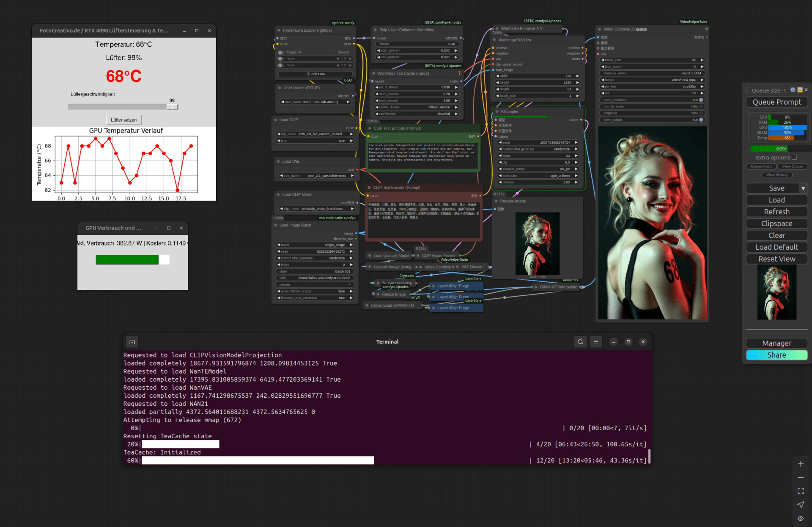Open the sampler_name uni_pc combo box
Screen dimensions: 812x527
click(539, 169)
